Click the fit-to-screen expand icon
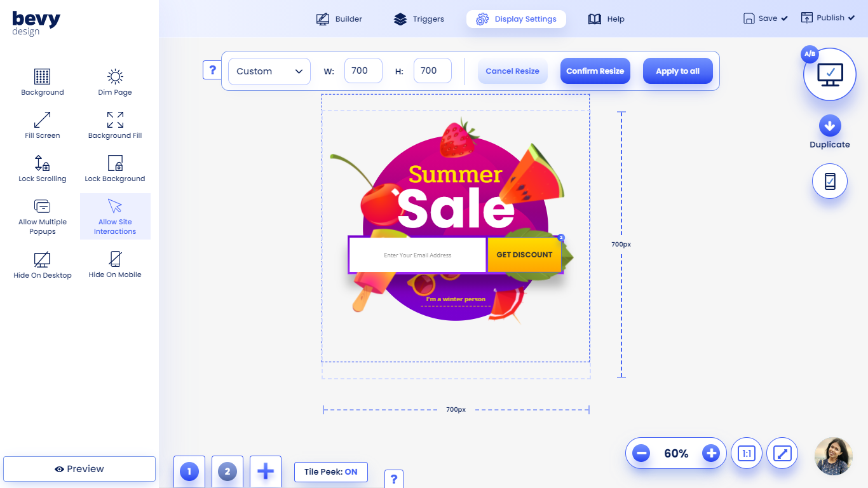The image size is (868, 488). tap(782, 454)
